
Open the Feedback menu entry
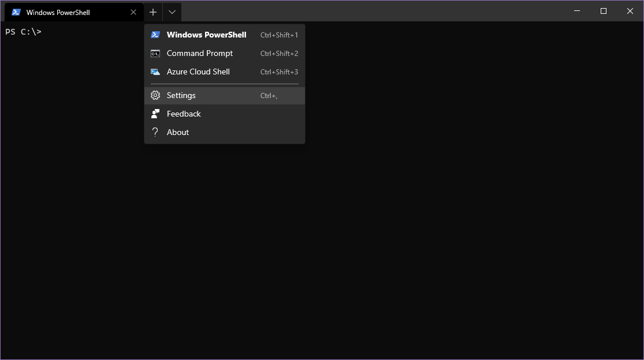click(x=225, y=114)
